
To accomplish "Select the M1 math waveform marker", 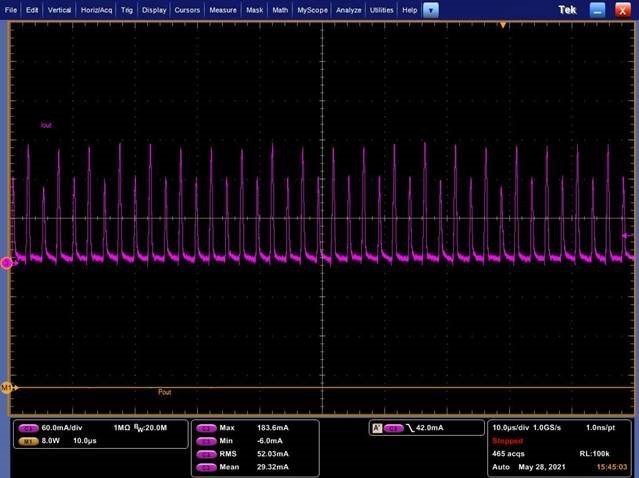I will point(8,388).
